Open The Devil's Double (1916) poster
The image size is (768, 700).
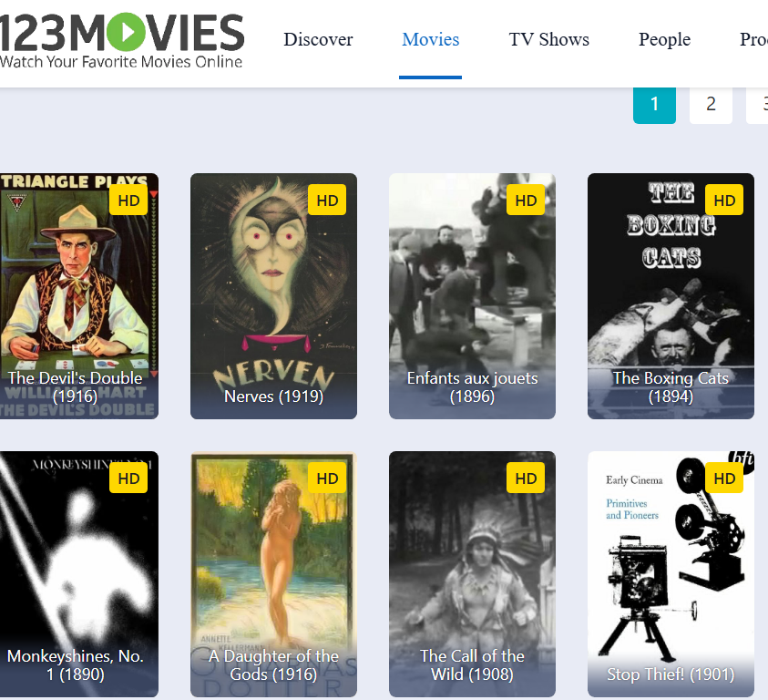tap(78, 295)
